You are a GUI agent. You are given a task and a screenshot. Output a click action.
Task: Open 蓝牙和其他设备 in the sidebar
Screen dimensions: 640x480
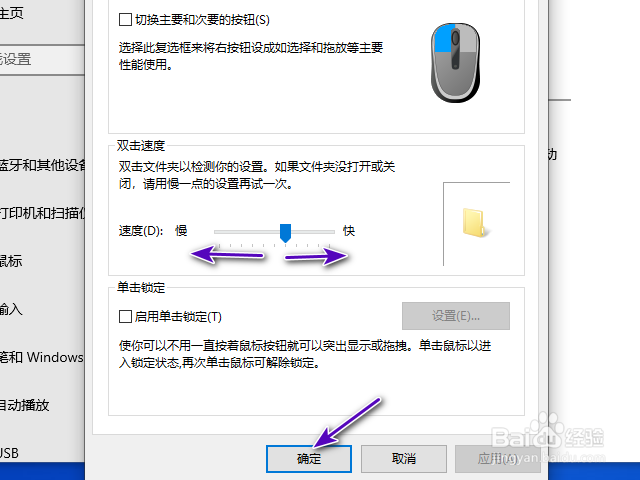(42, 165)
